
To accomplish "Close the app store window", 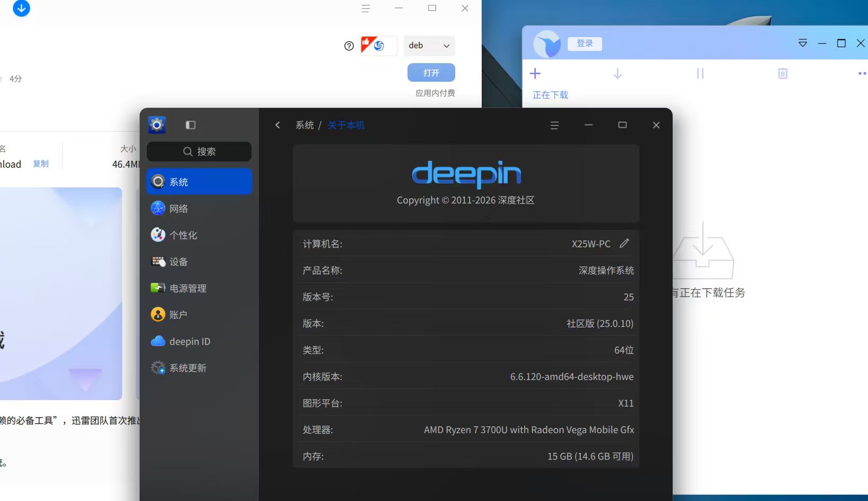I will 465,8.
